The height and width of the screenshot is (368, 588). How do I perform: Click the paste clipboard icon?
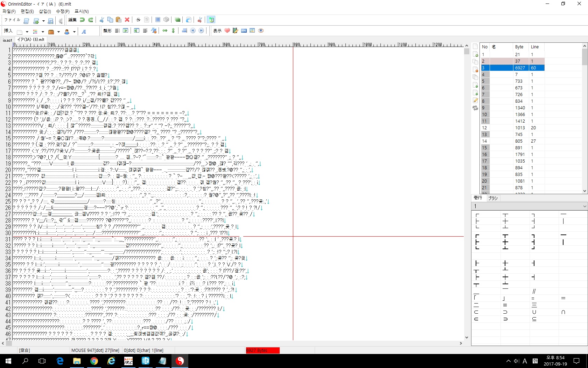pyautogui.click(x=119, y=20)
